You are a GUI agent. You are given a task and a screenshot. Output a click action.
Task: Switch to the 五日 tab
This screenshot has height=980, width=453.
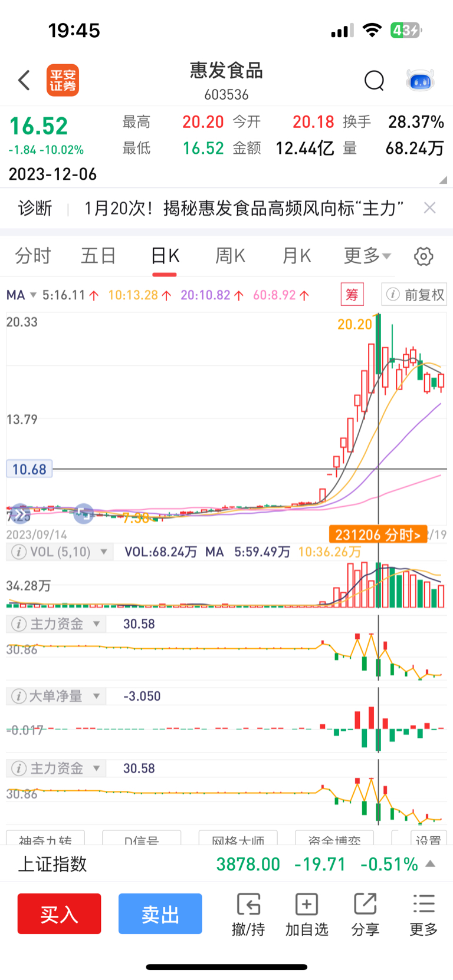(x=99, y=256)
